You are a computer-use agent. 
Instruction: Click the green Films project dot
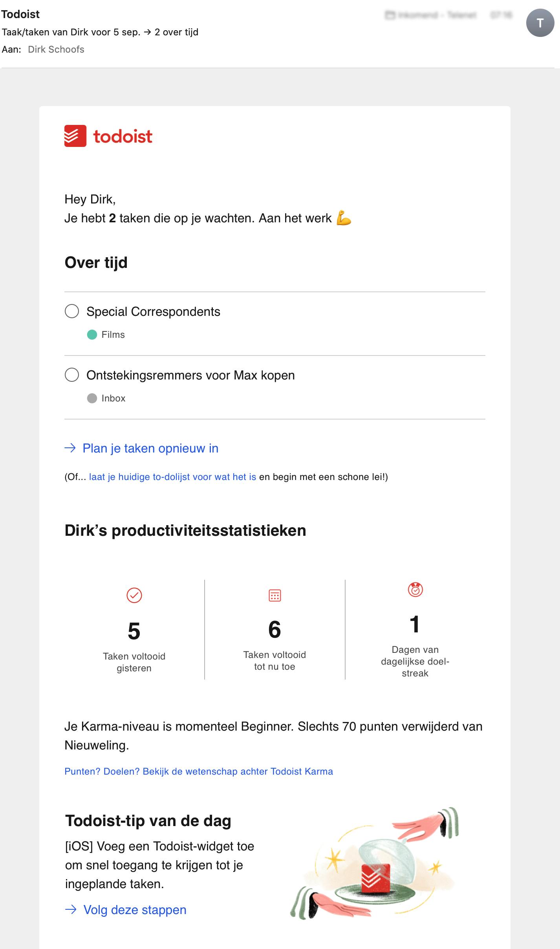(x=92, y=335)
